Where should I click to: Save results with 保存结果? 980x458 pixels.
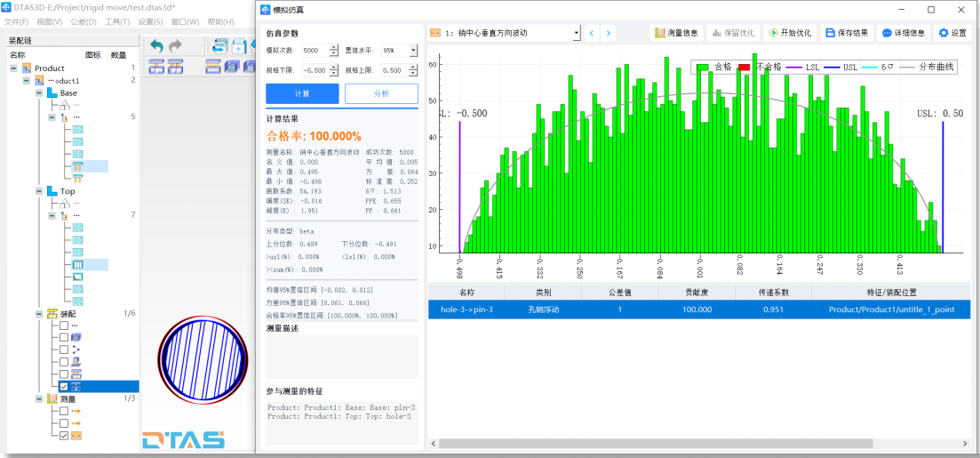tap(847, 33)
